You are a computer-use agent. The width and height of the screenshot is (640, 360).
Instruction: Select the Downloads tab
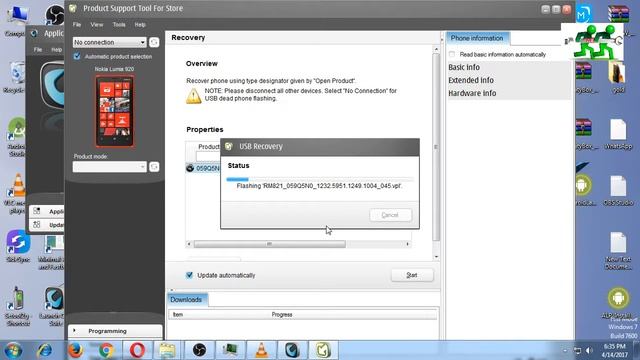click(187, 300)
